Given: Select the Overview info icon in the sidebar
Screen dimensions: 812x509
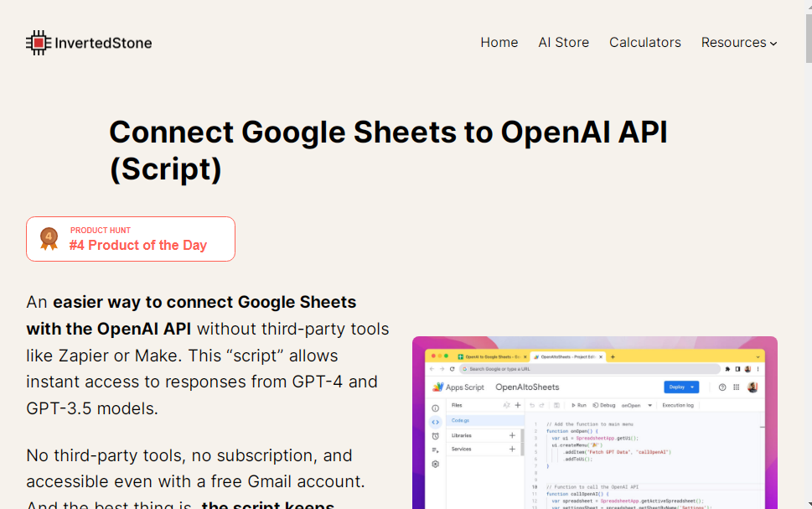Looking at the screenshot, I should (x=435, y=407).
